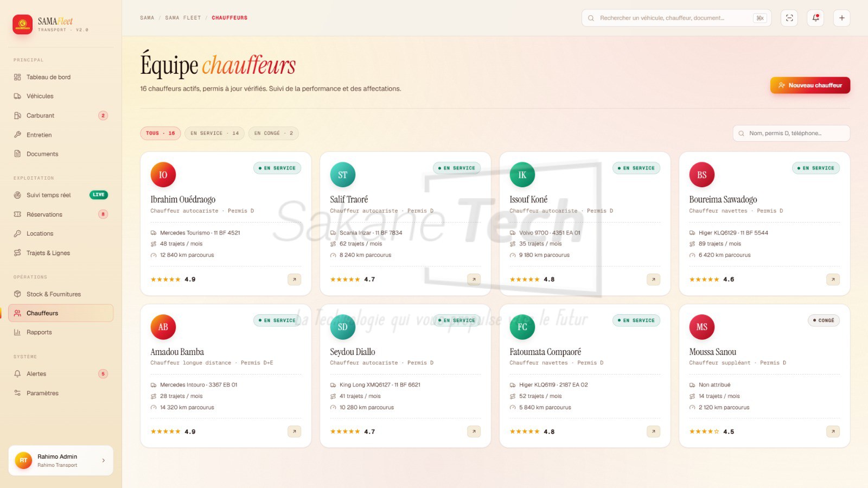
Task: Click the ST avatar of Salif Traoré
Action: point(342,175)
